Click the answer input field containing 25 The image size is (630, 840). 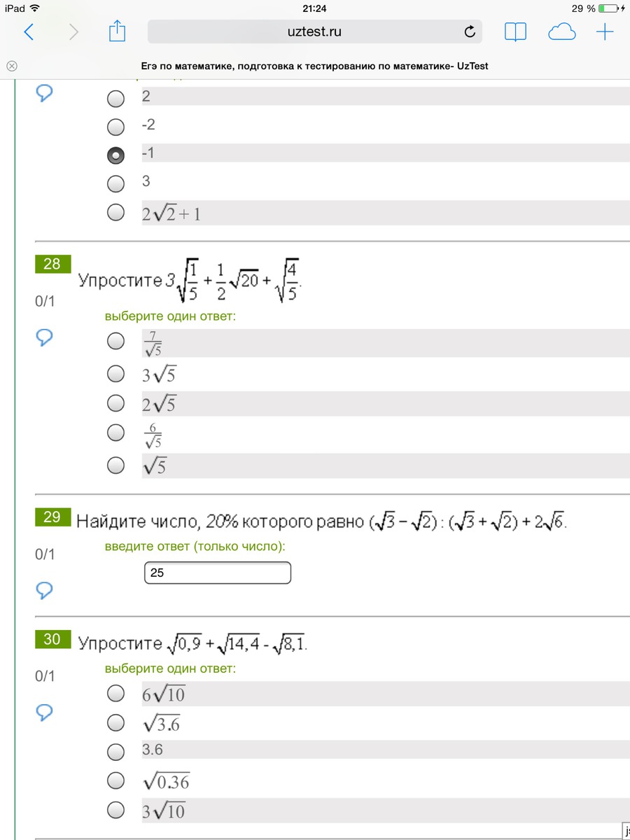pos(217,573)
